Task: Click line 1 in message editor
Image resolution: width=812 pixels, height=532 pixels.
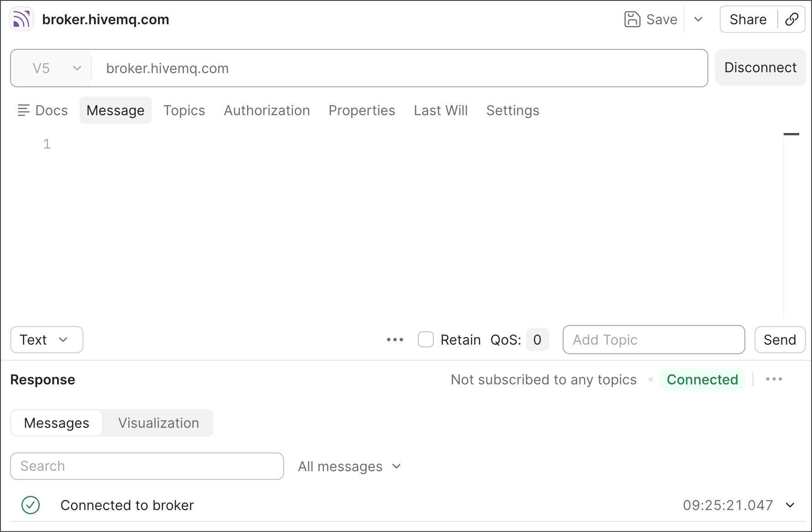Action: (x=47, y=144)
